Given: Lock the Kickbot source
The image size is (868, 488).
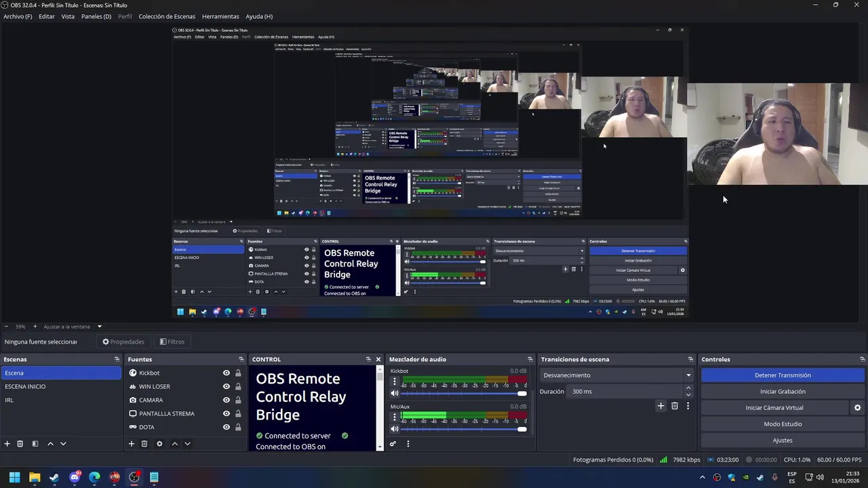Looking at the screenshot, I should 238,373.
